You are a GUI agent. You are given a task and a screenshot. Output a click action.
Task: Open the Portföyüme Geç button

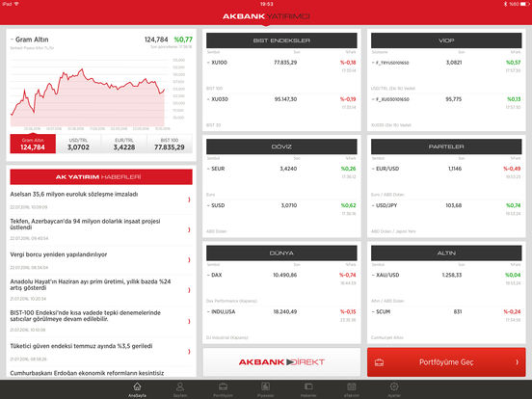[446, 362]
